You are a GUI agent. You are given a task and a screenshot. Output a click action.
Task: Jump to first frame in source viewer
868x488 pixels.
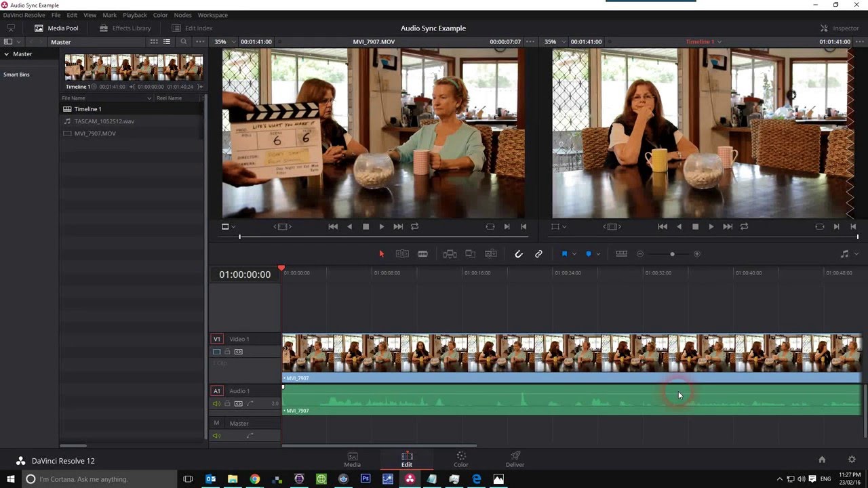coord(333,227)
